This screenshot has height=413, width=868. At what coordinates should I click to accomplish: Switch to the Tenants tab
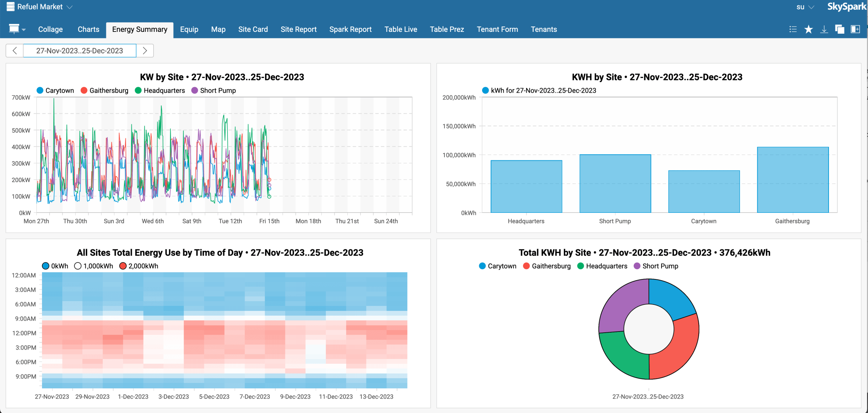[x=544, y=29]
